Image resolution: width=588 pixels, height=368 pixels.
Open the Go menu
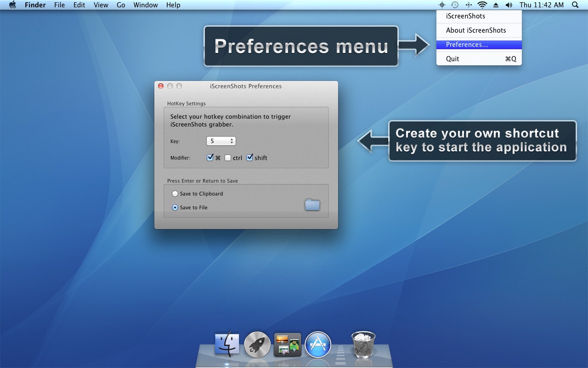click(121, 5)
